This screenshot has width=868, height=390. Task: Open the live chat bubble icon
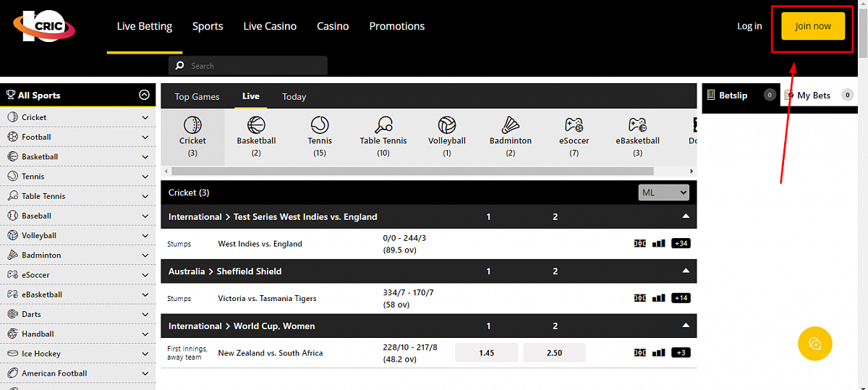(x=815, y=343)
